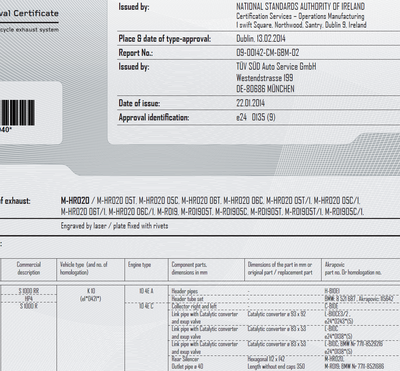Select the bold 'M-HR020' exhaust type

[x=75, y=201]
